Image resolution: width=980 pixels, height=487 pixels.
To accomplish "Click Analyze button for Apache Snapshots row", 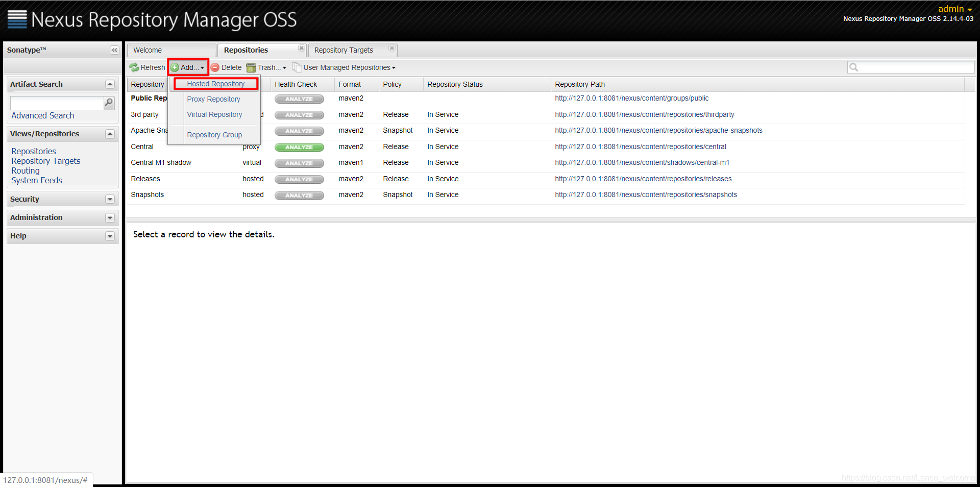I will [299, 131].
